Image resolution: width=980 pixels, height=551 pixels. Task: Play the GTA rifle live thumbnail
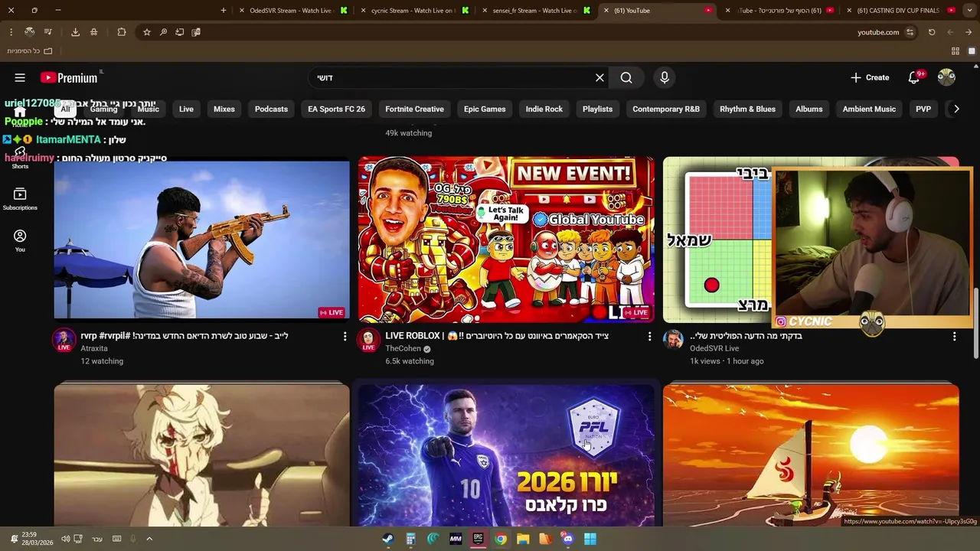pos(201,240)
